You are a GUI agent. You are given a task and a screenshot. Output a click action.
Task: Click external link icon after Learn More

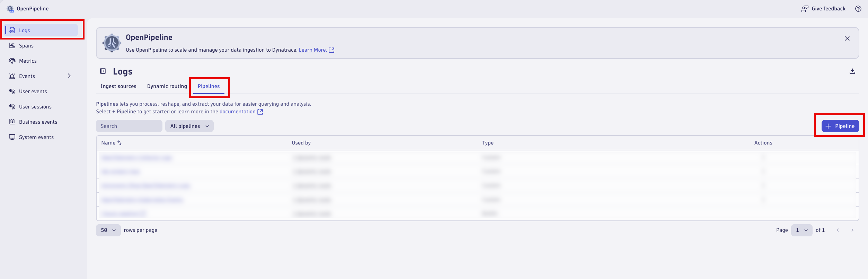tap(331, 50)
